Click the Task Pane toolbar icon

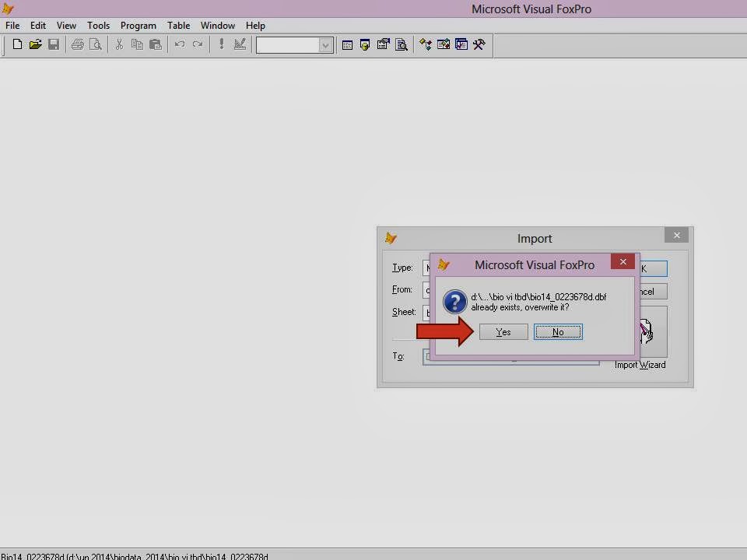tap(461, 45)
